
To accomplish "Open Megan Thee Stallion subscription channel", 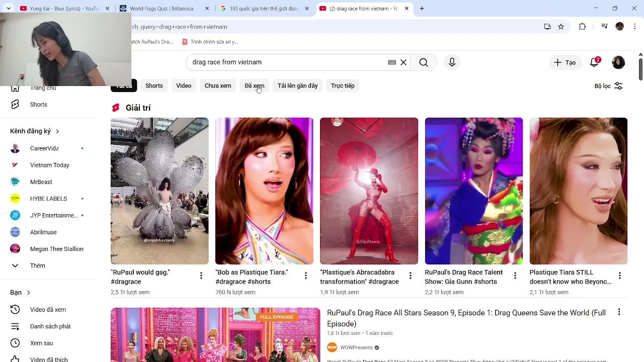I will pyautogui.click(x=56, y=249).
